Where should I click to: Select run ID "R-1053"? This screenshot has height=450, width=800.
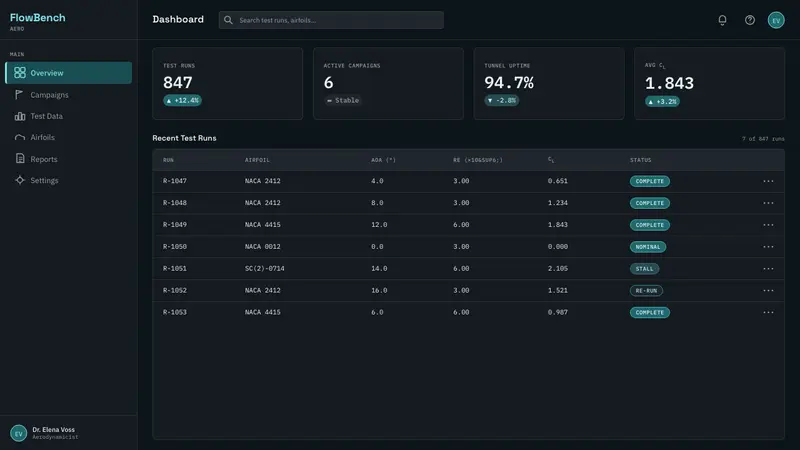click(x=175, y=312)
